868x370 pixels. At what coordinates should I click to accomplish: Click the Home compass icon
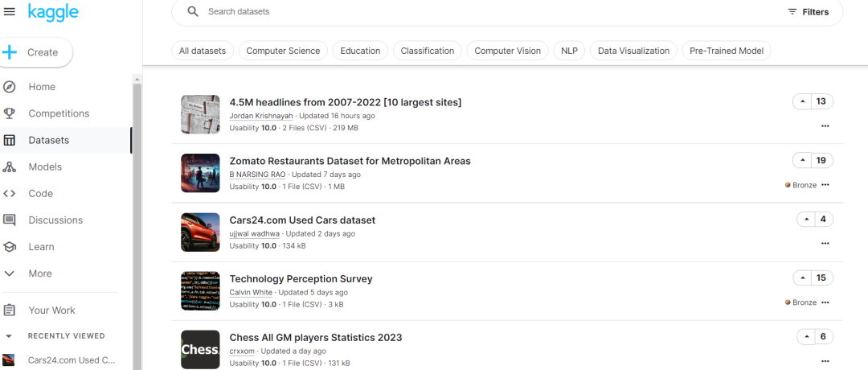[x=9, y=87]
